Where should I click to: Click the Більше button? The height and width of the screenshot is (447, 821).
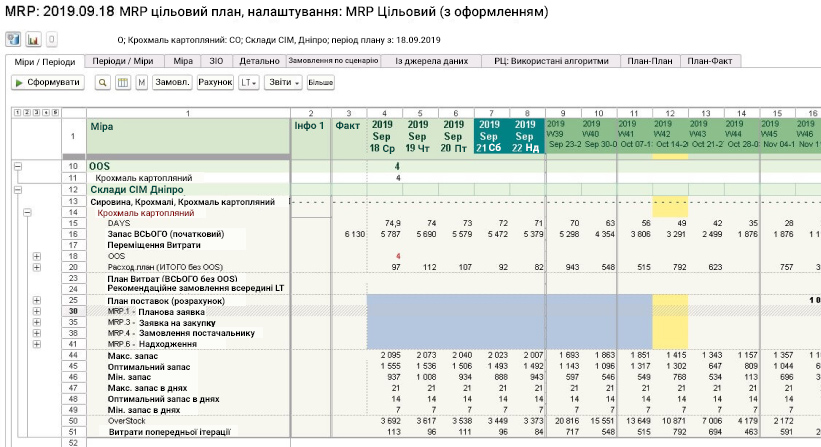point(320,83)
